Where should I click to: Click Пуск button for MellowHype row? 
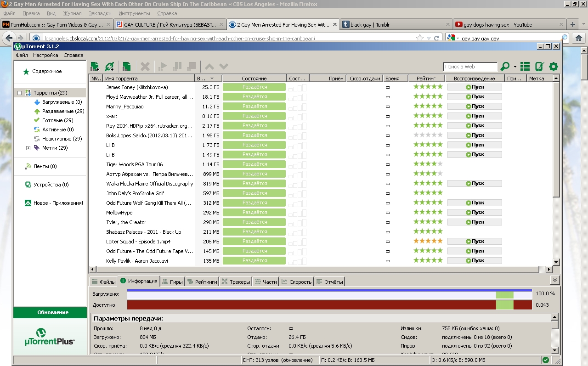[x=475, y=212]
